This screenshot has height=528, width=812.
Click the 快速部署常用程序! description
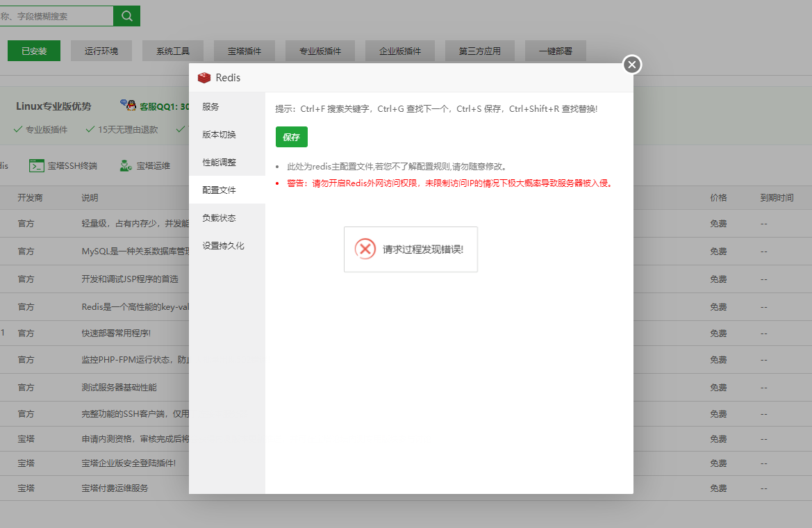tap(116, 333)
